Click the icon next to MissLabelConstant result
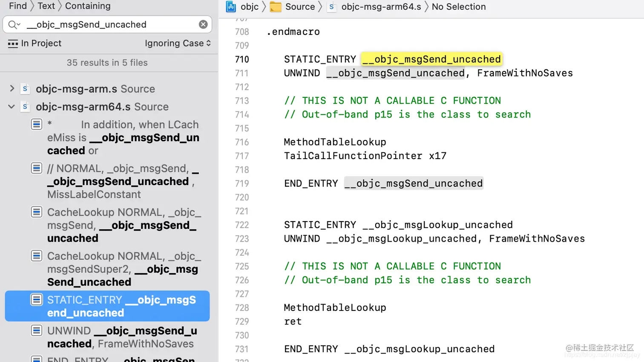 tap(37, 168)
